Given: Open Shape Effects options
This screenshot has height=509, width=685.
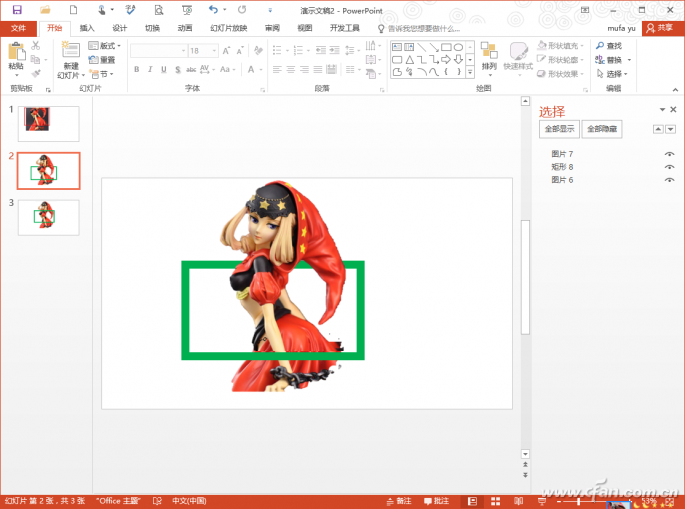Looking at the screenshot, I should pyautogui.click(x=560, y=73).
